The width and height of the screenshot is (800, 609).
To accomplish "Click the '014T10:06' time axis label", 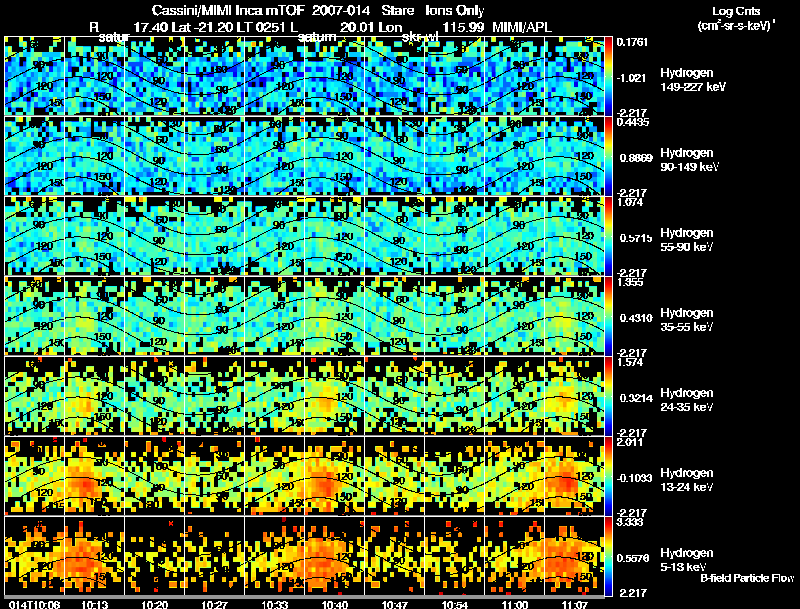I will (34, 604).
